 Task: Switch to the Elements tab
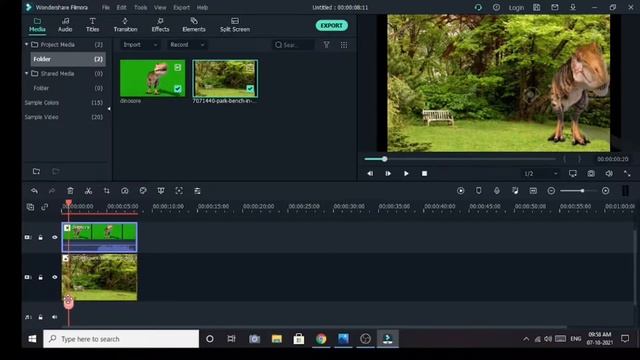pyautogui.click(x=194, y=24)
